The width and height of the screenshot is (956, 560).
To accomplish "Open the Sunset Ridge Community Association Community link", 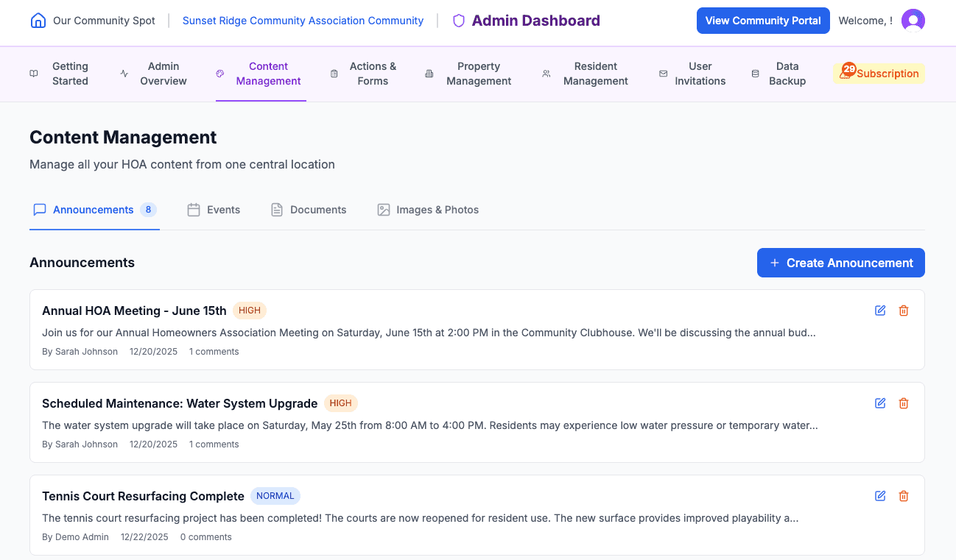I will pos(303,21).
